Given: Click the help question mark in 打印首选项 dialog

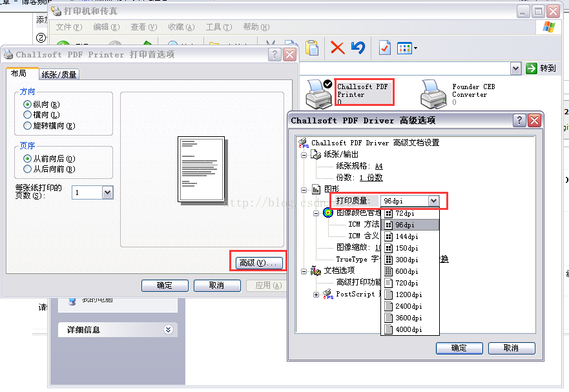Looking at the screenshot, I should click(x=274, y=55).
